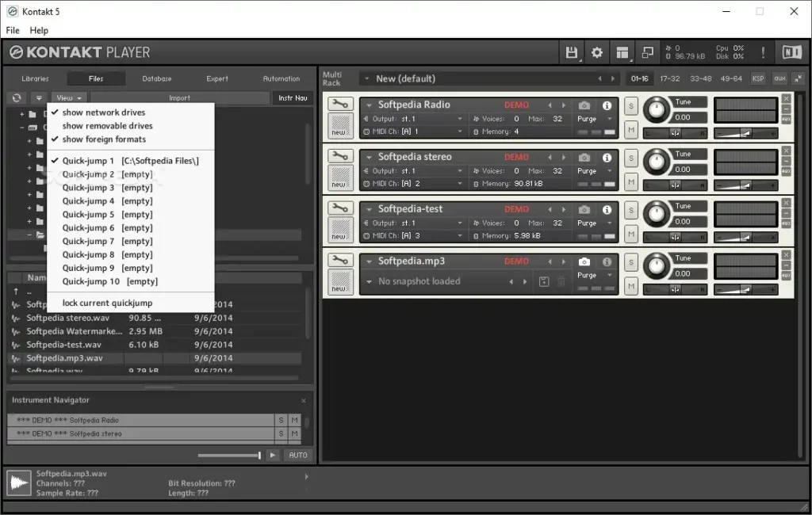Click the NI logo in the top right
Screen dimensions: 812x515
click(793, 51)
